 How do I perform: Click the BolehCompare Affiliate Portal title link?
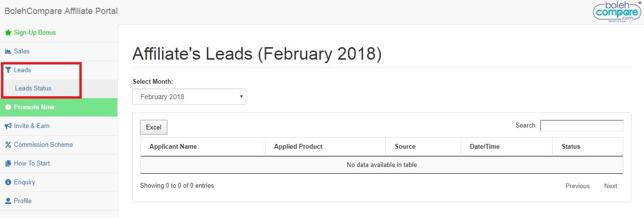click(x=61, y=11)
